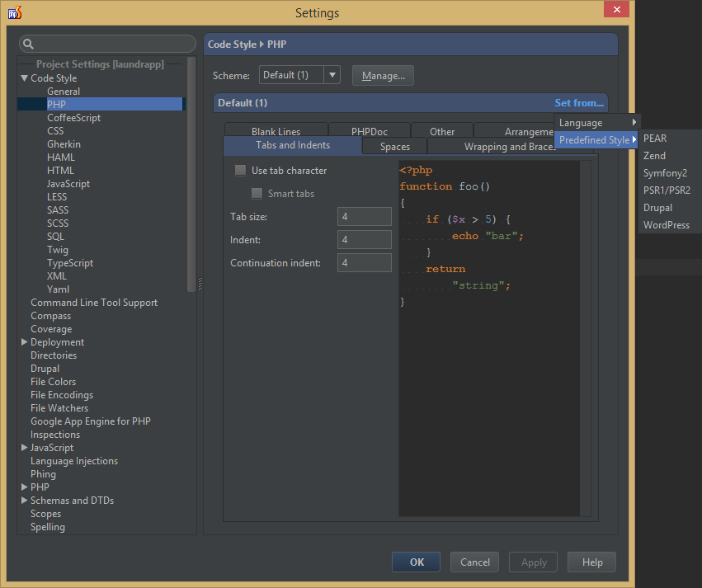This screenshot has height=588, width=702.
Task: Expand the Deployment tree node
Action: click(24, 342)
